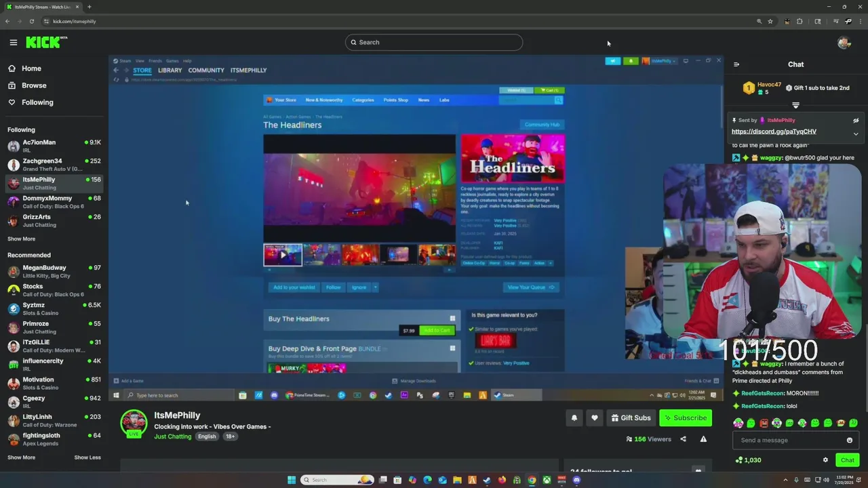This screenshot has width=868, height=488.
Task: Open the Windows Start menu
Action: click(x=292, y=480)
